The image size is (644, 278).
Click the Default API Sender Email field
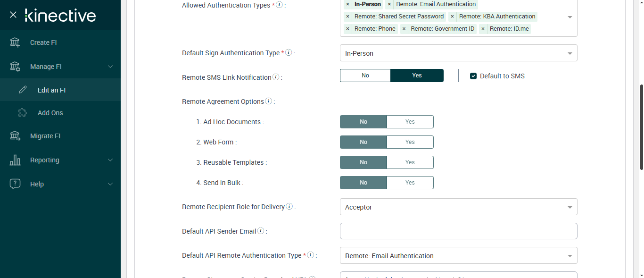[458, 231]
